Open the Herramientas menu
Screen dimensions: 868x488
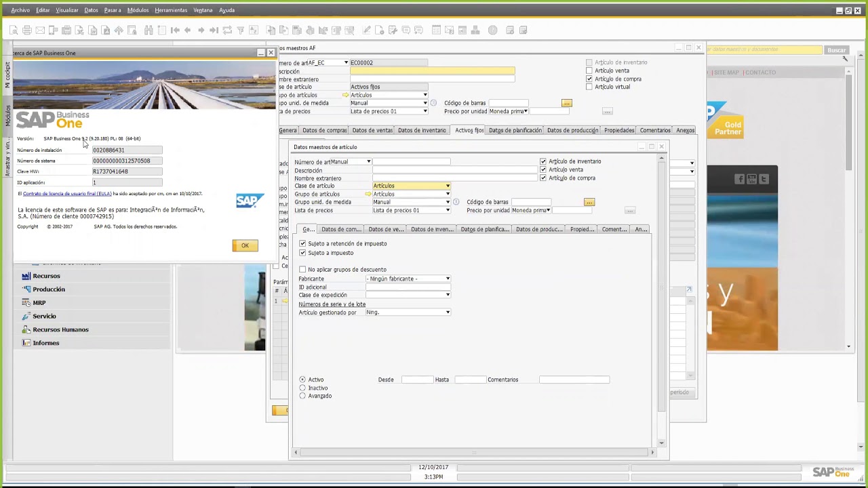click(171, 10)
